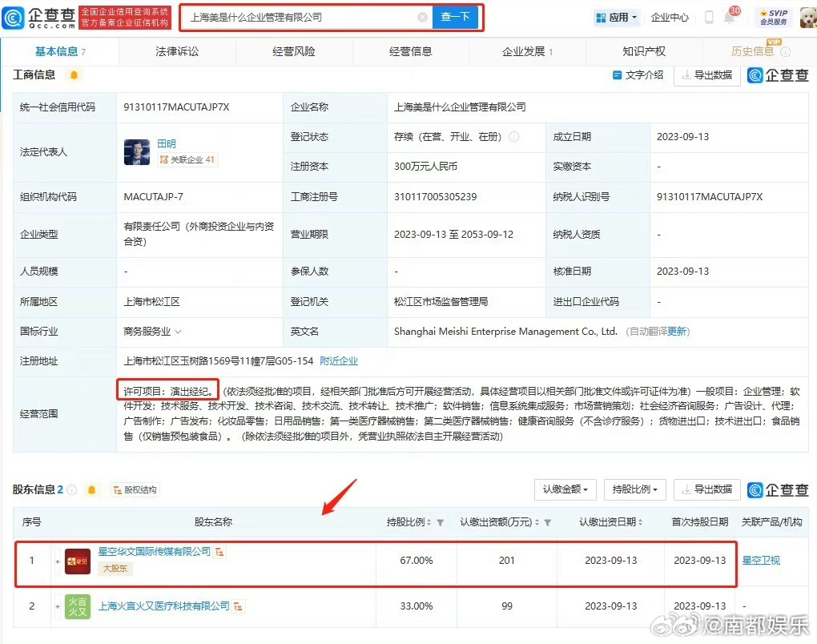Image resolution: width=817 pixels, height=644 pixels.
Task: Open SVIP 会员服务 icon
Action: [774, 17]
